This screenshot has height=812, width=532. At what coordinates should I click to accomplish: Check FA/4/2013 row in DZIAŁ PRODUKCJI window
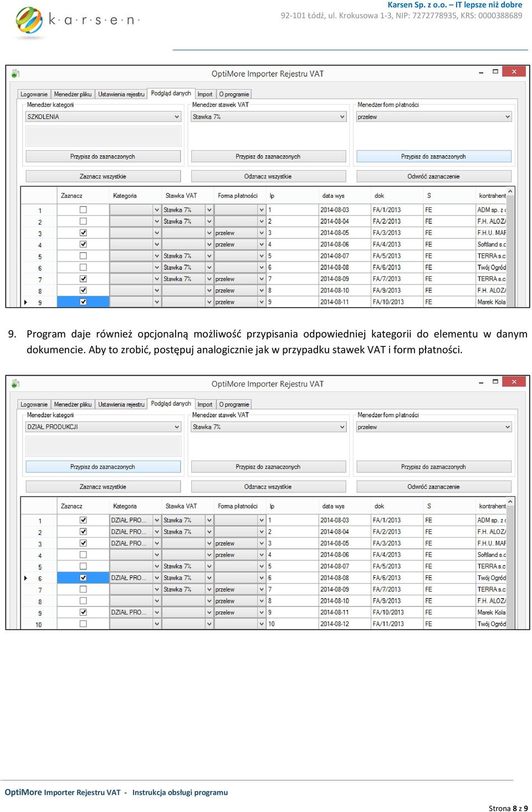(x=83, y=555)
